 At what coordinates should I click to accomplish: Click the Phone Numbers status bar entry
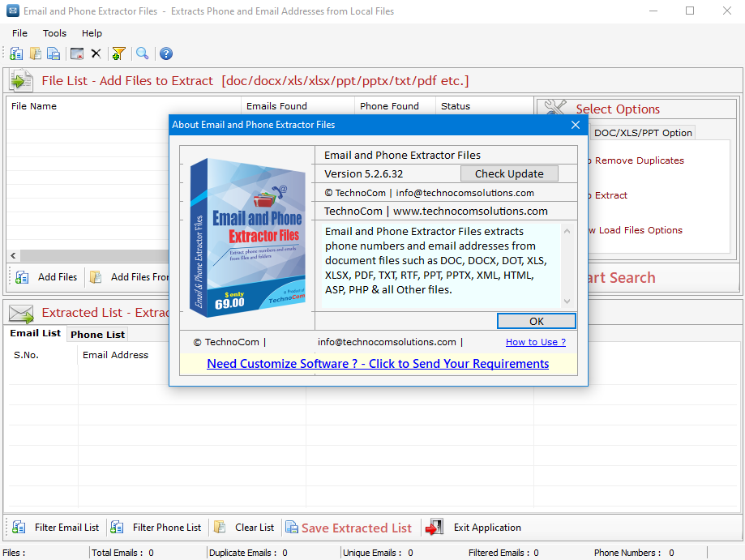pyautogui.click(x=634, y=553)
